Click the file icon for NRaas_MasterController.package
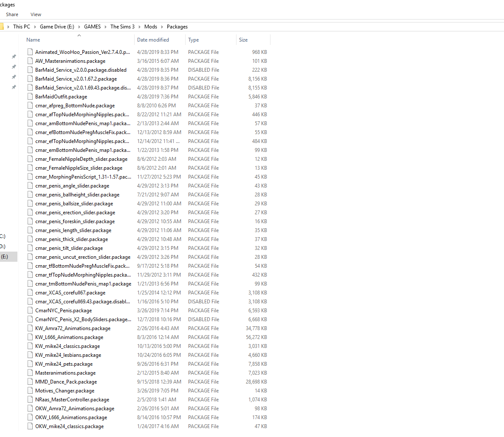504x437 pixels. (x=30, y=399)
